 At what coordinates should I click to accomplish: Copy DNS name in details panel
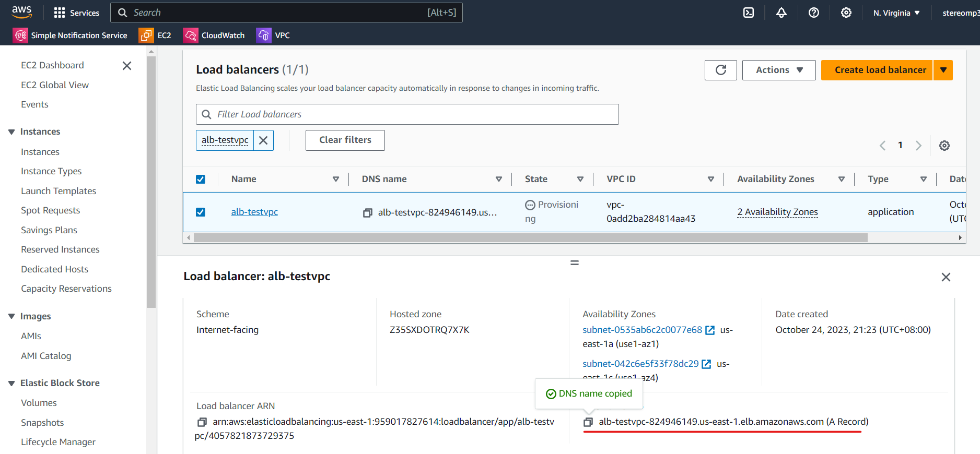pyautogui.click(x=588, y=422)
